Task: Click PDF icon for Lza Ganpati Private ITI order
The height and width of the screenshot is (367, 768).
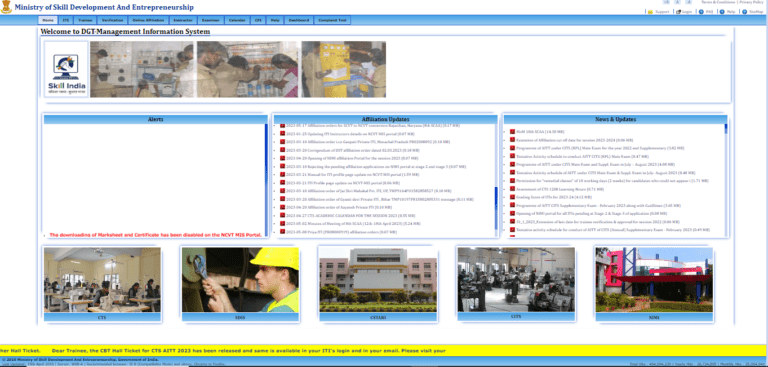Action: point(282,142)
